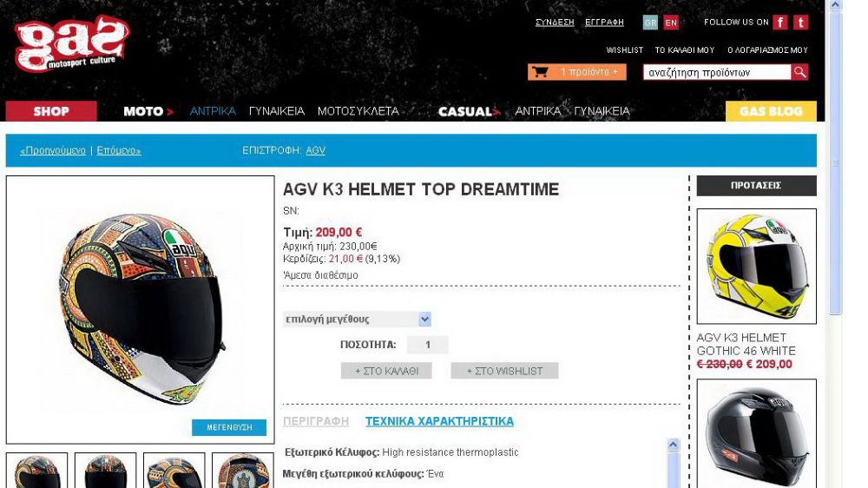Open the GAS BLOG button

click(x=771, y=111)
